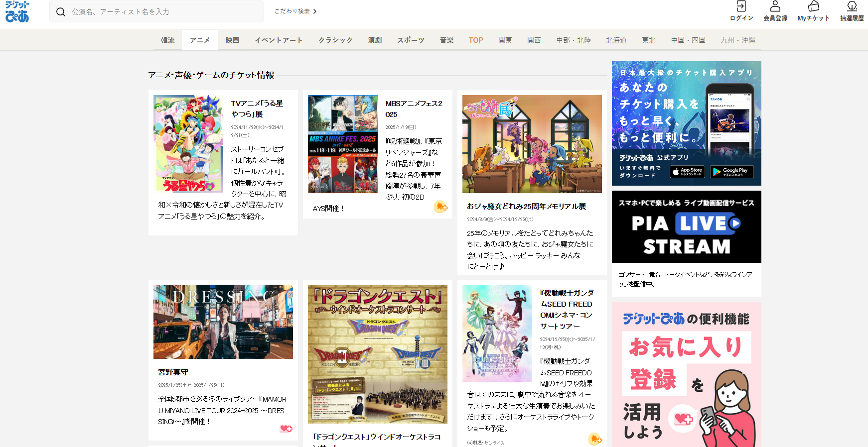
Task: Choose the 関東 region tab
Action: point(505,40)
